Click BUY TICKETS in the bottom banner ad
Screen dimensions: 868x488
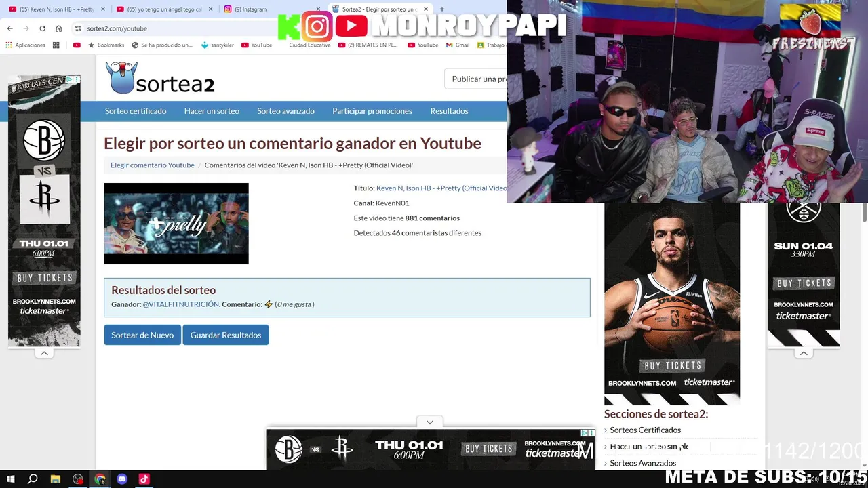488,449
